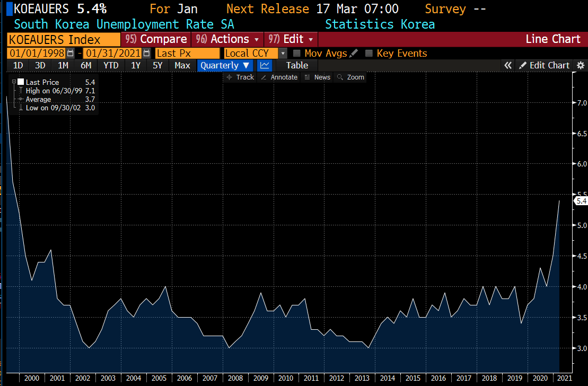Open the start date calendar picker icon
Screen dimensions: 588x386
(x=70, y=53)
